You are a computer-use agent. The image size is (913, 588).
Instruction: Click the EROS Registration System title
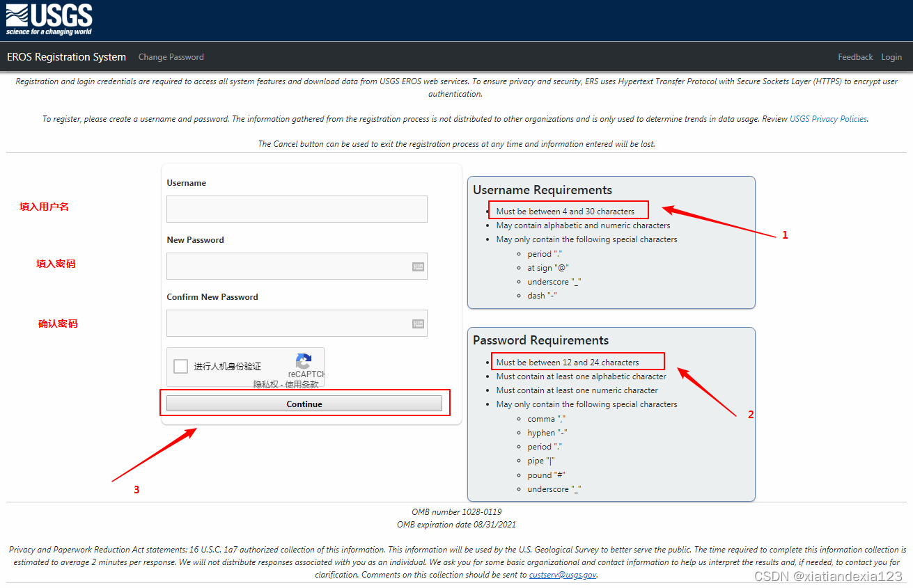tap(66, 57)
